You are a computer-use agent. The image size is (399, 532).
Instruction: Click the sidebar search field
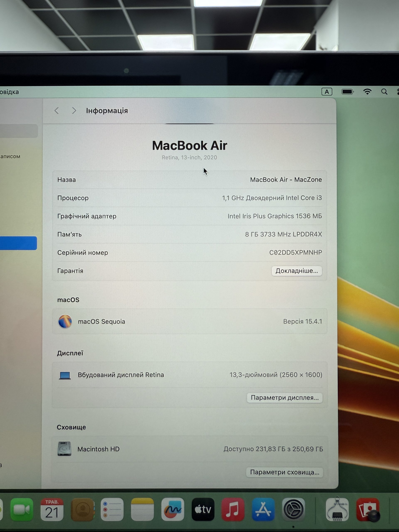point(19,131)
